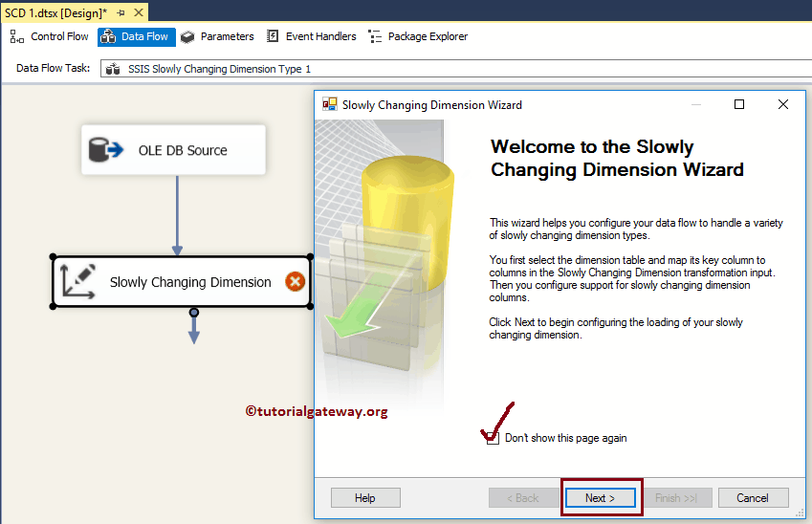Click the OLE DB Source database icon
The height and width of the screenshot is (524, 812).
click(x=105, y=149)
